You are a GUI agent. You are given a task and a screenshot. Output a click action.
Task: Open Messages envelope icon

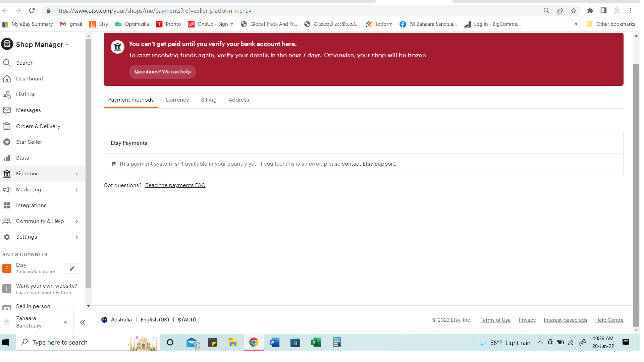7,110
